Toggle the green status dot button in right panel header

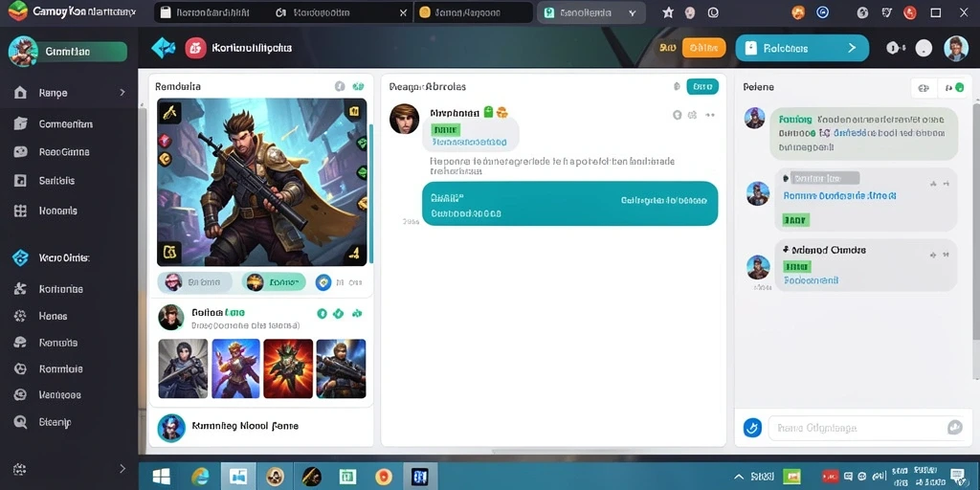(953, 88)
